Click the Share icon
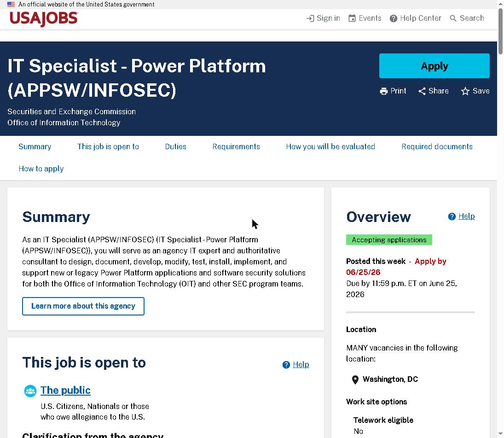504x438 pixels. 422,91
